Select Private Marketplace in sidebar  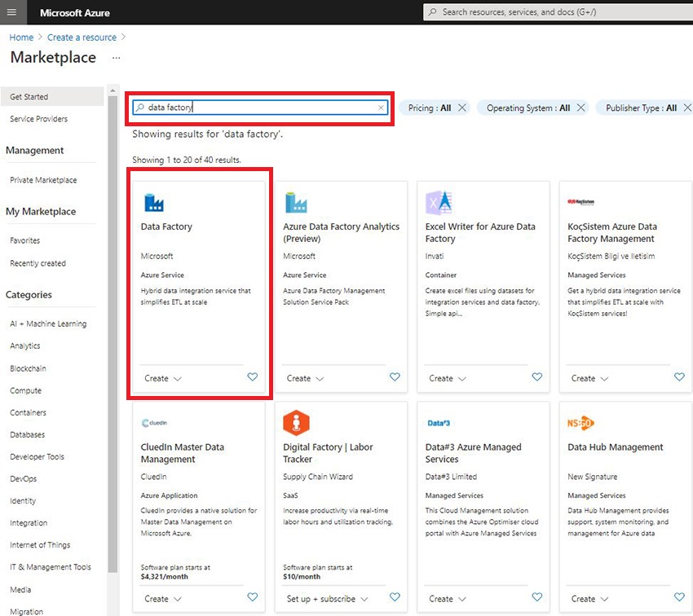coord(43,180)
